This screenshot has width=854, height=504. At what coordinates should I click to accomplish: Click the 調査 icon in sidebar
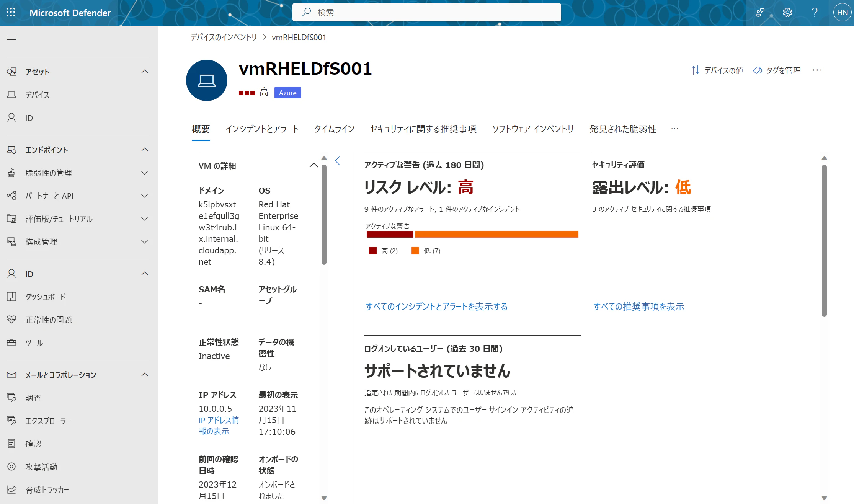tap(11, 398)
